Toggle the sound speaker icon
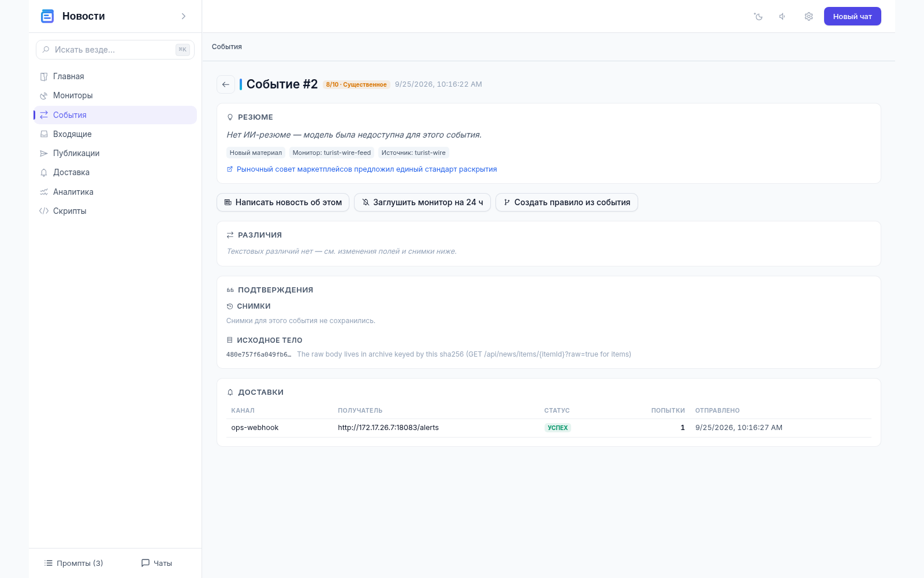The height and width of the screenshot is (578, 924). (x=783, y=17)
